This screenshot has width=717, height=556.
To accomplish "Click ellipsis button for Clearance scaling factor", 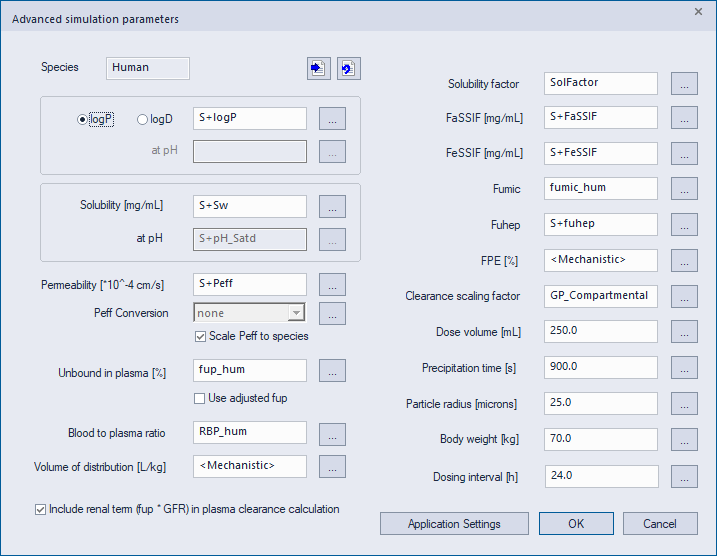I will click(x=685, y=296).
